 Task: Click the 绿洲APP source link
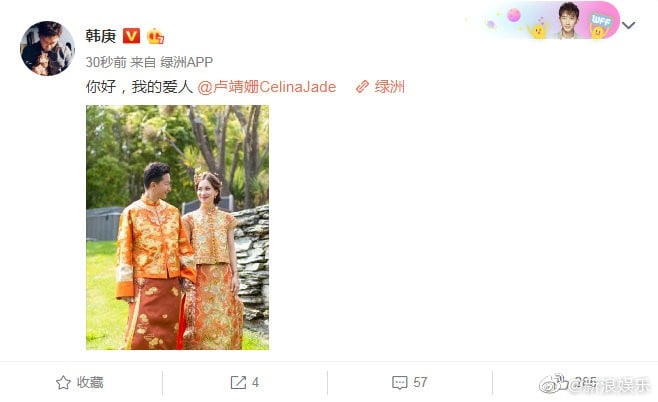point(186,62)
